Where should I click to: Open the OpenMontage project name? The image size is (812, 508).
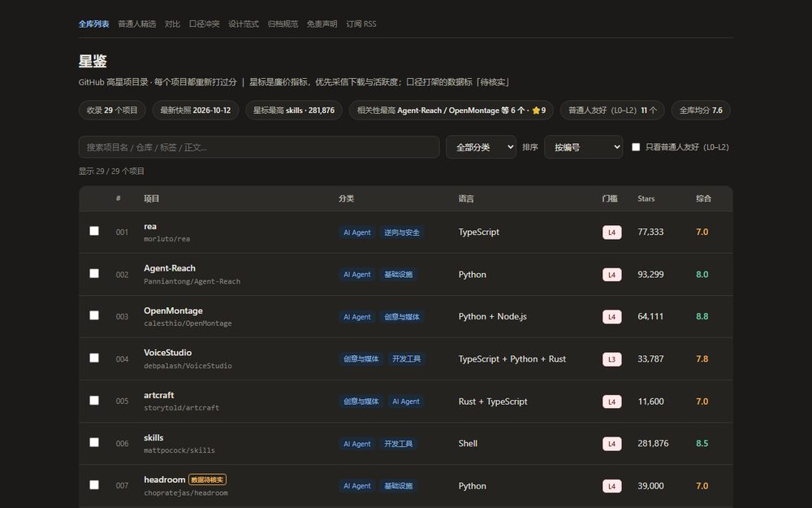pos(173,311)
